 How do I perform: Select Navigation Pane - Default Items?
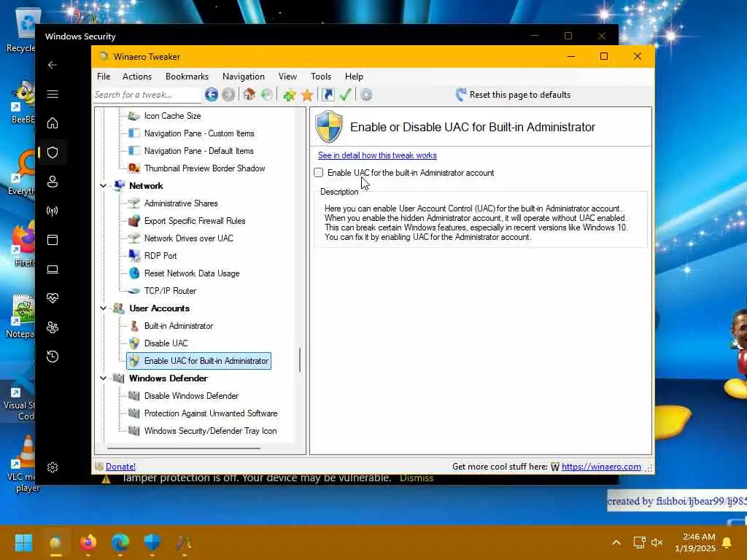198,151
